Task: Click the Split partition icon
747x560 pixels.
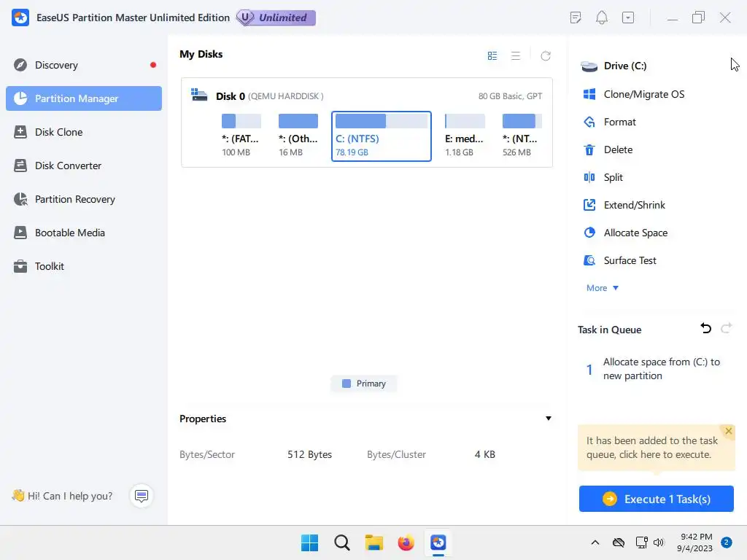Action: tap(589, 177)
